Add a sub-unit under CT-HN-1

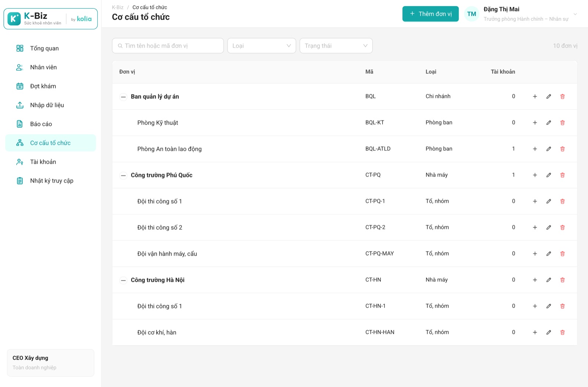(535, 306)
